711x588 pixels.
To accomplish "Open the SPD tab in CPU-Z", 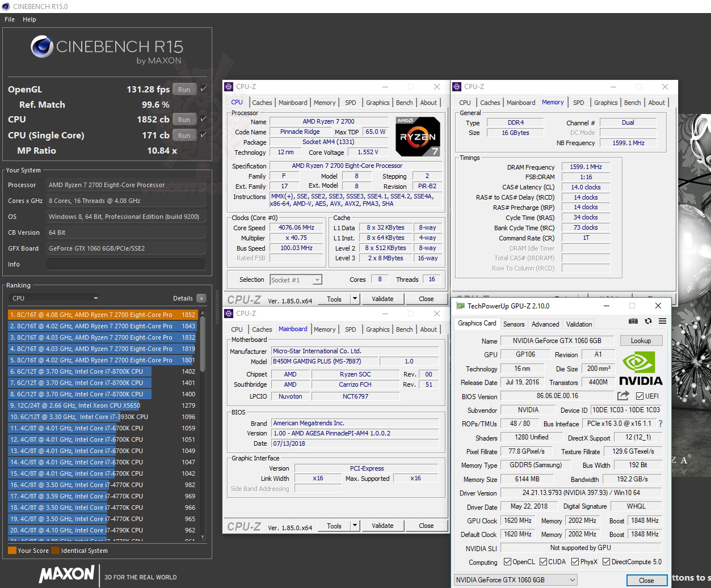I will click(350, 102).
